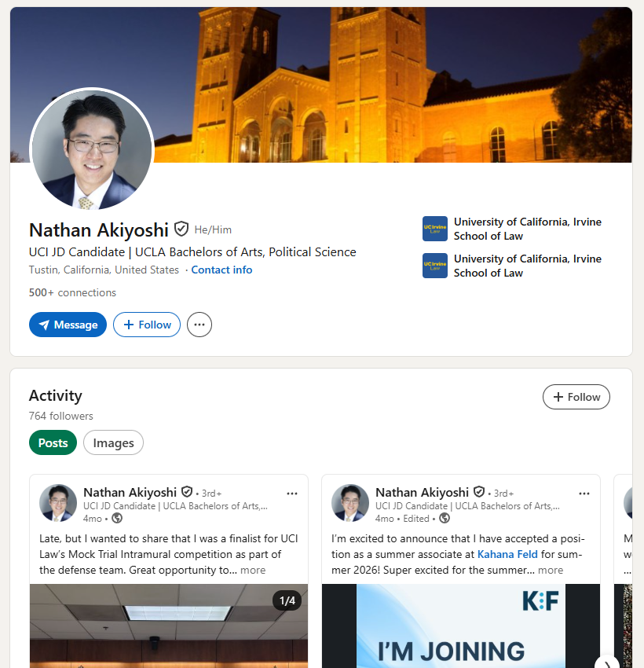Expand Kahana Feld post with more link

(x=551, y=571)
